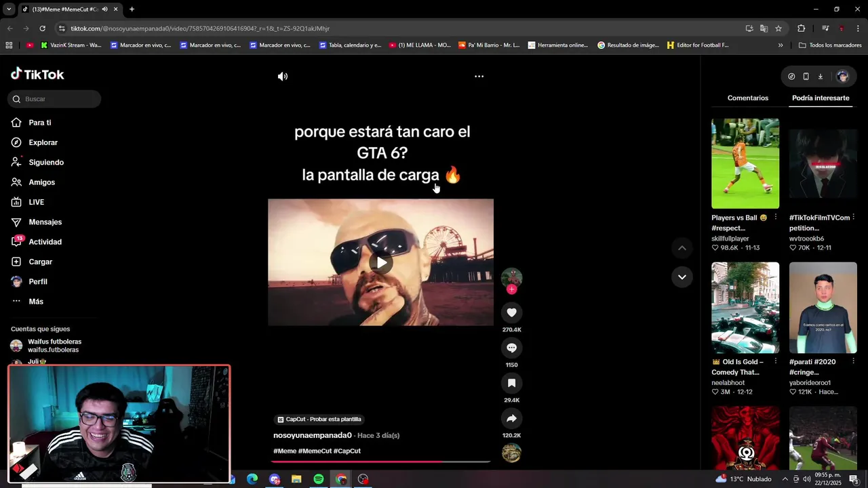
Task: Open options for Old Is Gold card
Action: [775, 362]
